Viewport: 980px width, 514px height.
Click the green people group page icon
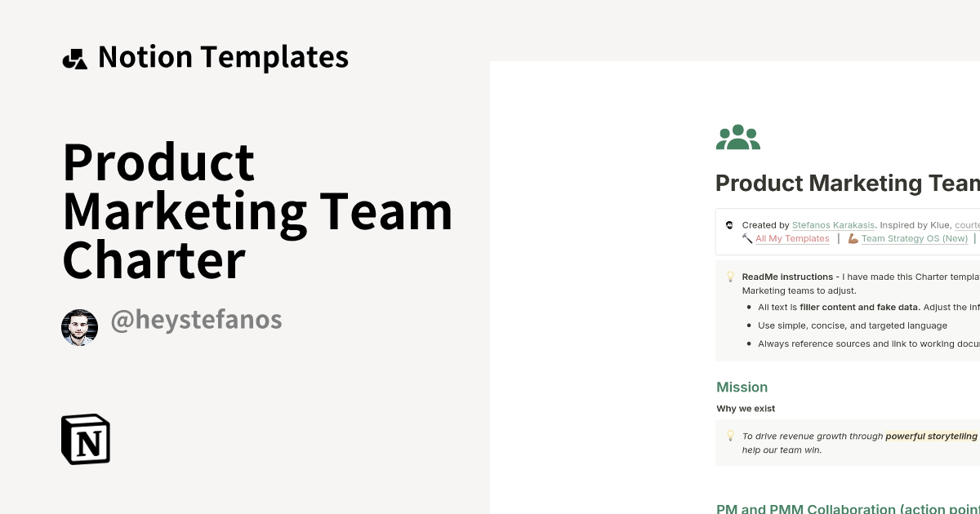[737, 138]
